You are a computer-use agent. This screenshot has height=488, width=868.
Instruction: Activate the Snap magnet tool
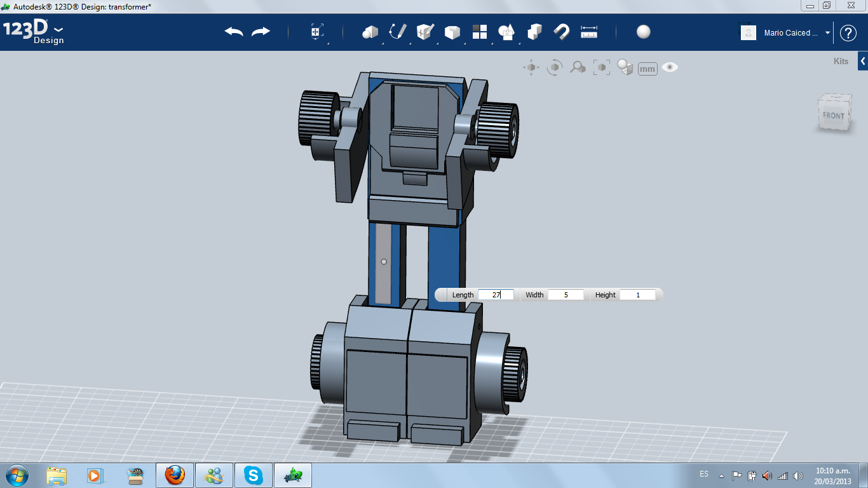561,32
